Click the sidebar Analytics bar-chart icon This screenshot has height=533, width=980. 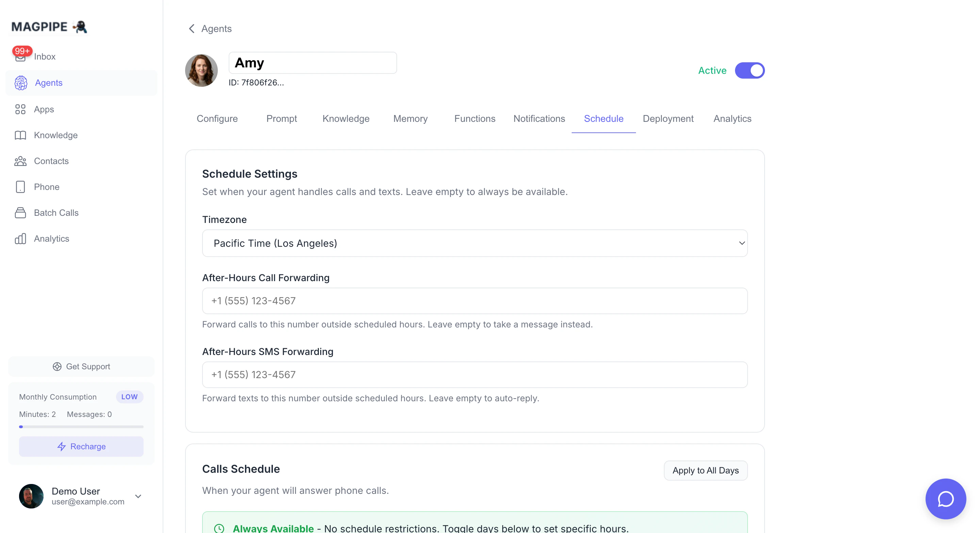pyautogui.click(x=20, y=239)
